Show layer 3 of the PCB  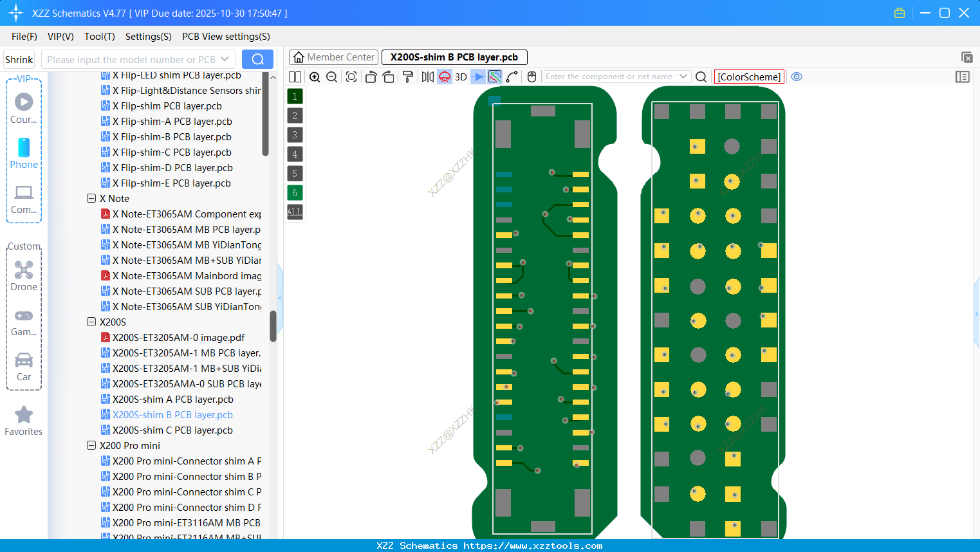pyautogui.click(x=294, y=134)
